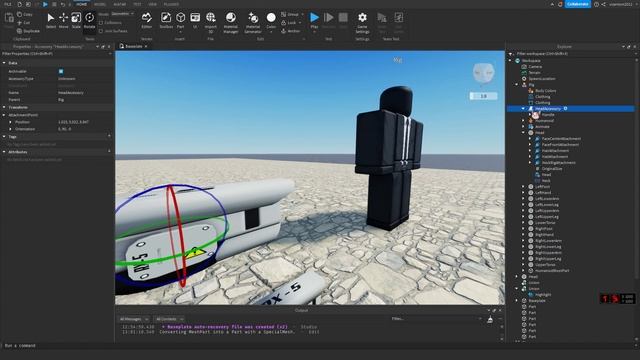
Task: Click the Collaborate button
Action: (578, 4)
